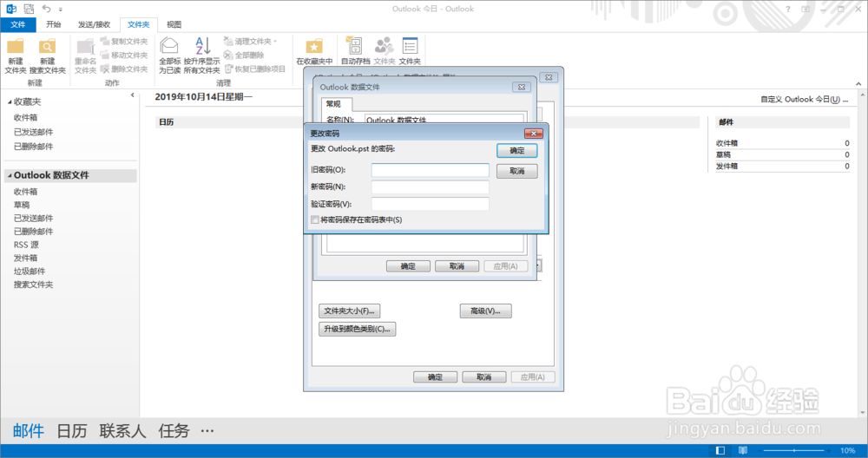Click Folder Size (文件夹大小) button
Screen dimensions: 868x458
(x=349, y=311)
